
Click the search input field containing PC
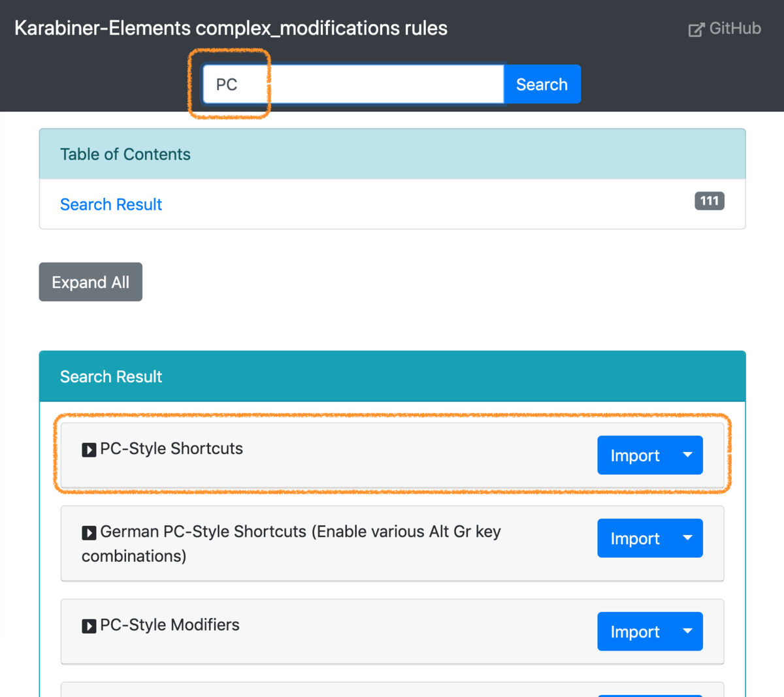click(x=353, y=84)
